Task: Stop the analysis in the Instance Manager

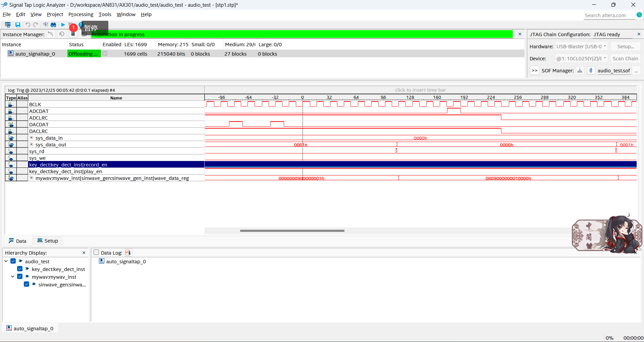Action: click(73, 34)
